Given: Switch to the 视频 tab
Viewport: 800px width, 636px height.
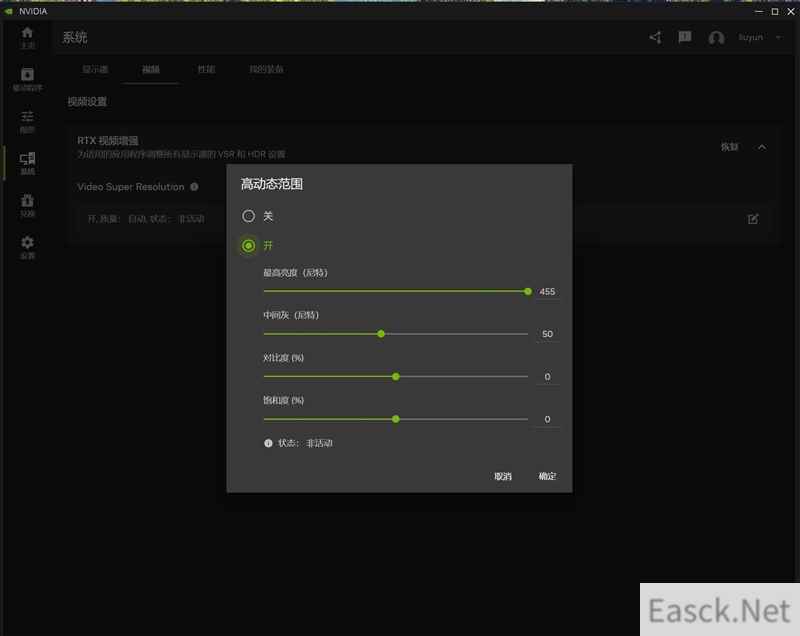Looking at the screenshot, I should tap(151, 69).
